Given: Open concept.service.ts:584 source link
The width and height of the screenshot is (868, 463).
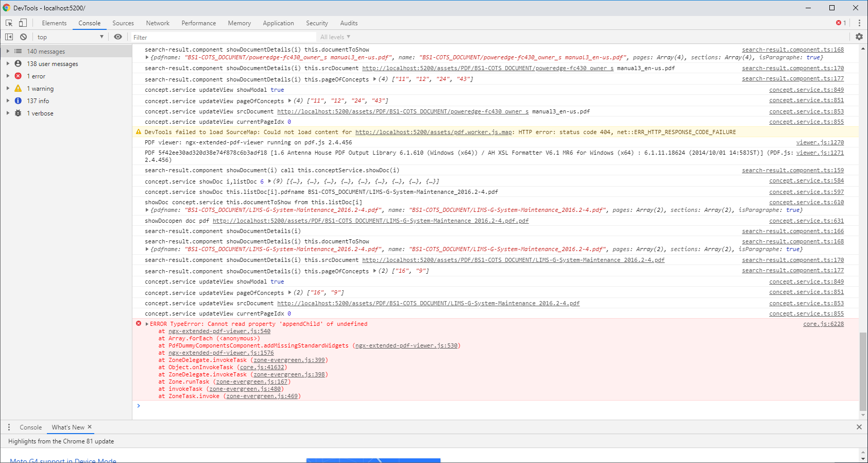Looking at the screenshot, I should tap(807, 181).
